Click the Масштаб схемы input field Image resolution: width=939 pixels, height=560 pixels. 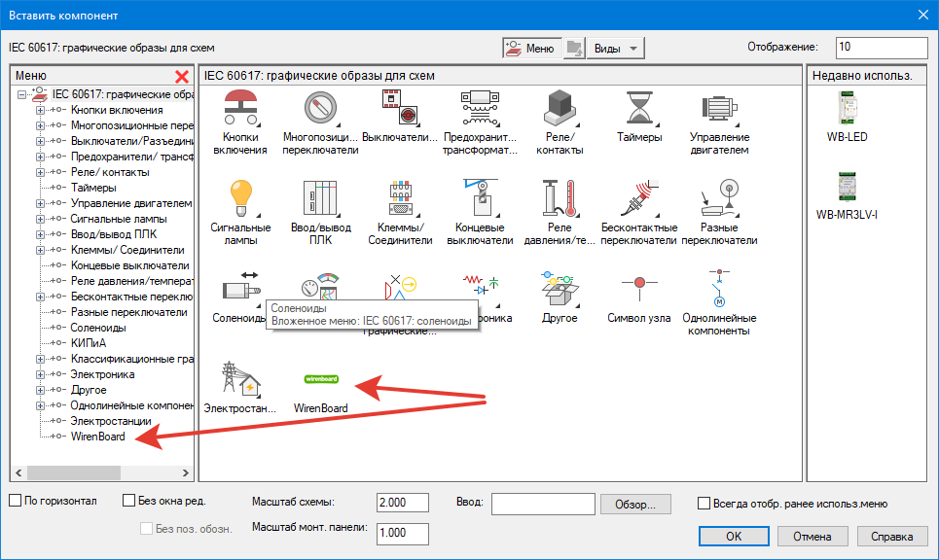402,503
